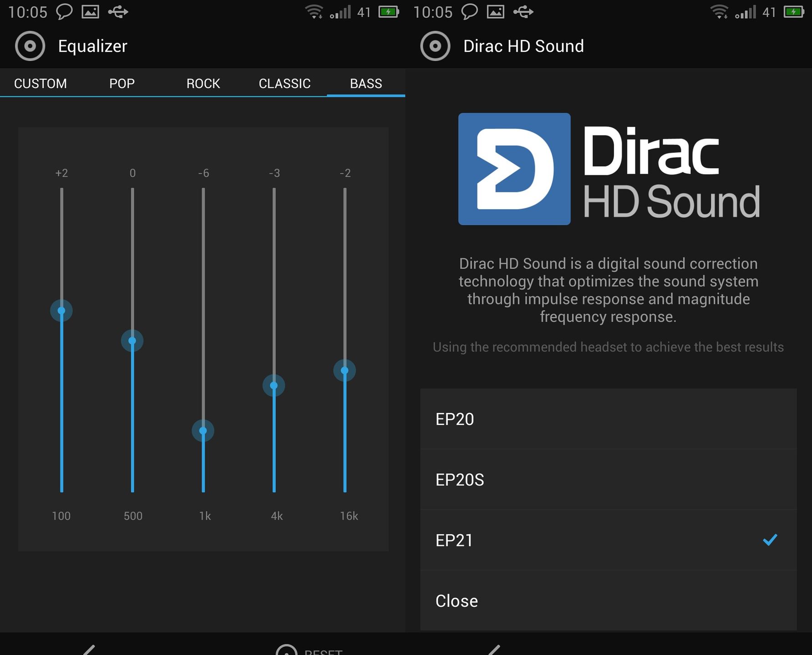Tap the battery icon on the Dirac screen
This screenshot has height=655, width=812.
click(x=794, y=11)
